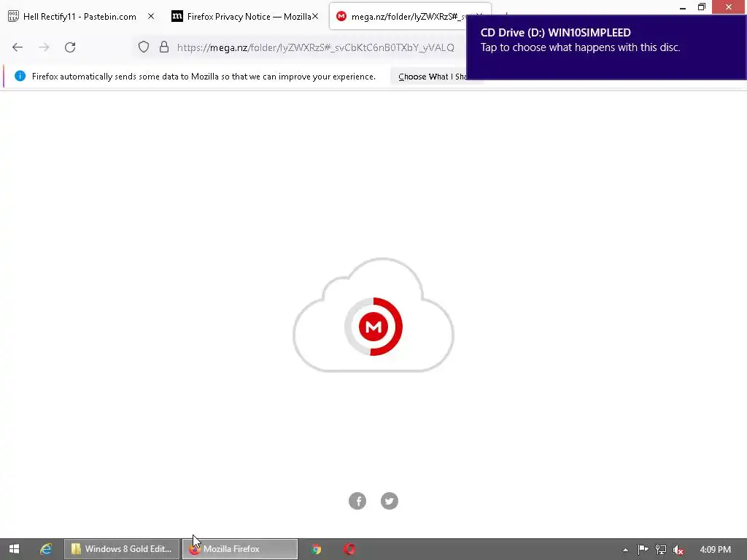The height and width of the screenshot is (560, 747).
Task: View site security via padlock icon
Action: pyautogui.click(x=164, y=47)
